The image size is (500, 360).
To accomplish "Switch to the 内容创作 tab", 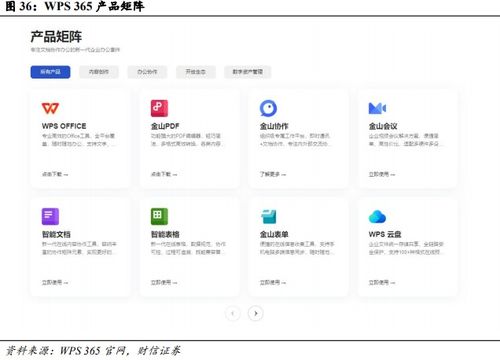I will (x=99, y=72).
